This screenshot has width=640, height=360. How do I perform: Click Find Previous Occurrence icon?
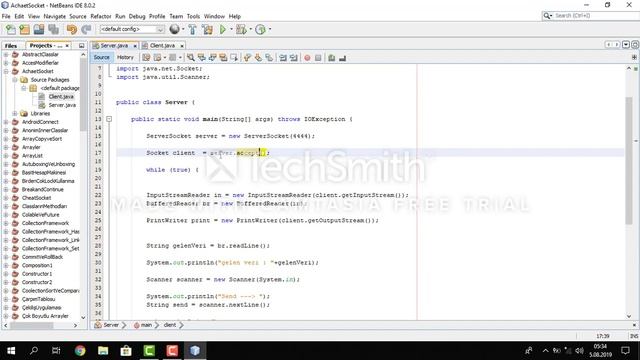pos(202,58)
